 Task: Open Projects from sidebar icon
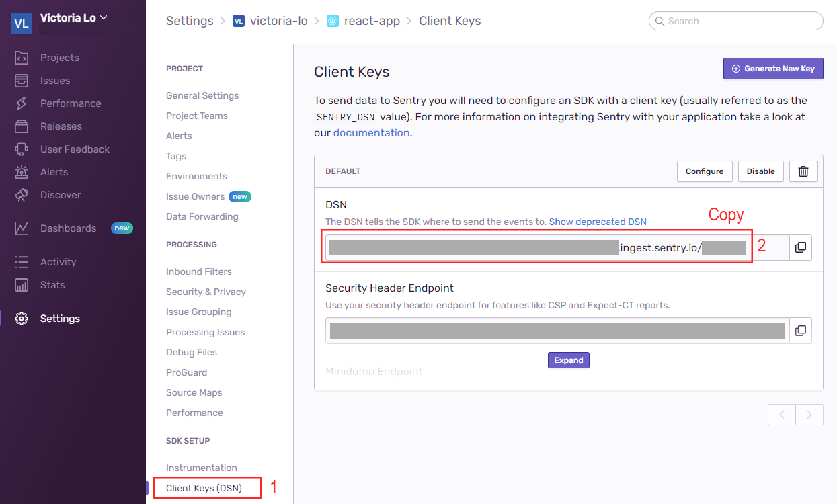pos(22,58)
